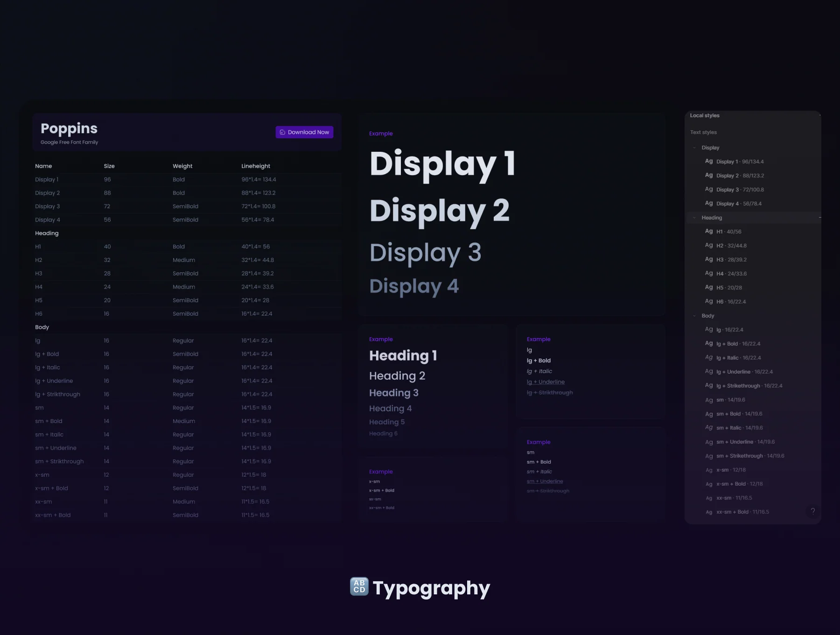Screen dimensions: 840x635
Task: Click the '11*1.5= 16.5' cell in the xx-sm + Bold row
Action: point(255,515)
